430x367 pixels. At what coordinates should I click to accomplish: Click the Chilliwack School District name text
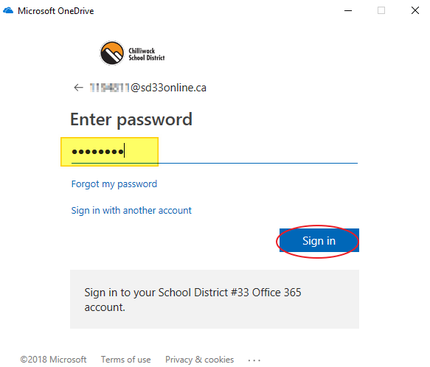point(147,54)
